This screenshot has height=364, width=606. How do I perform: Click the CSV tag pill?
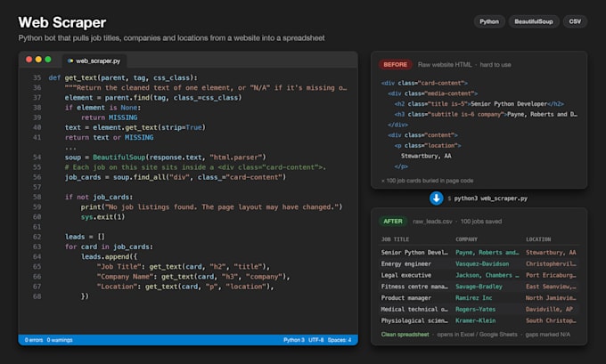pos(575,21)
